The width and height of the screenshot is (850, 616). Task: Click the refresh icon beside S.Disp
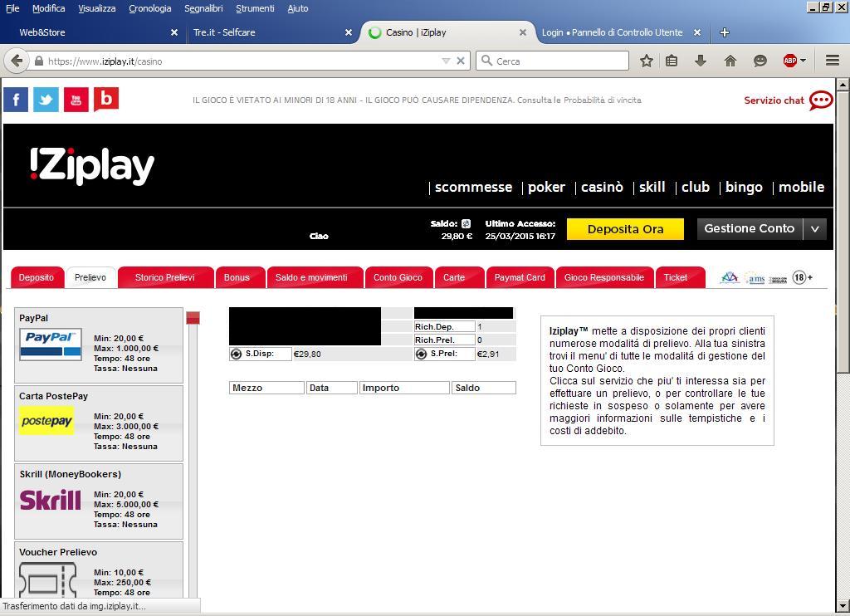click(236, 354)
